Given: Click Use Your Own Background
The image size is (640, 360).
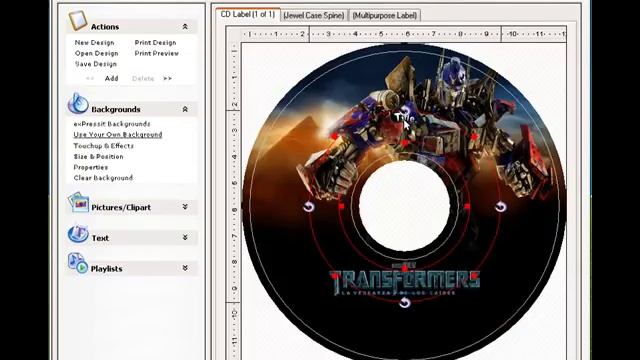Looking at the screenshot, I should tap(118, 134).
